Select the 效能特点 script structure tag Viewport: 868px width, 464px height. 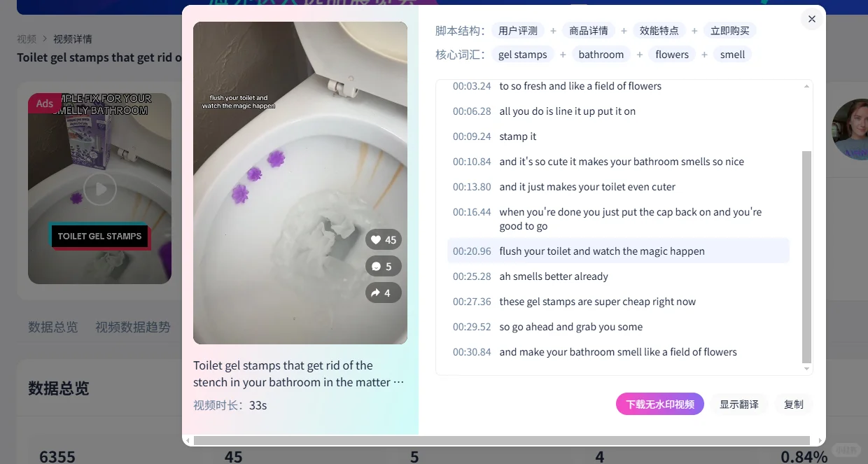pos(659,30)
